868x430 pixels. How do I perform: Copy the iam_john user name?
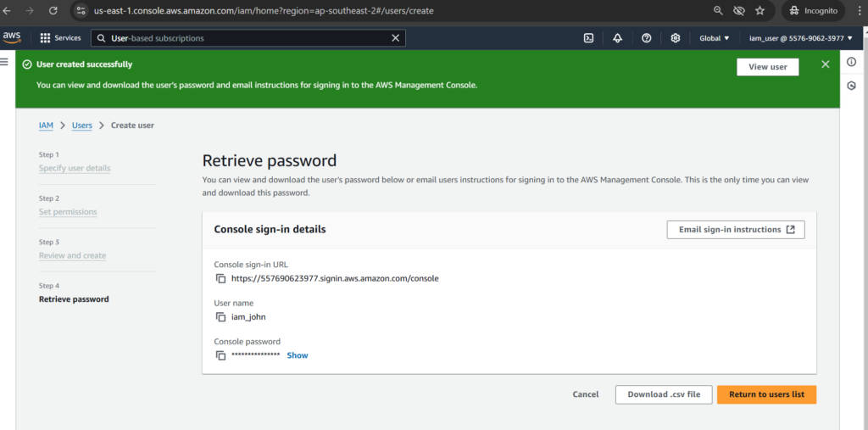tap(220, 317)
